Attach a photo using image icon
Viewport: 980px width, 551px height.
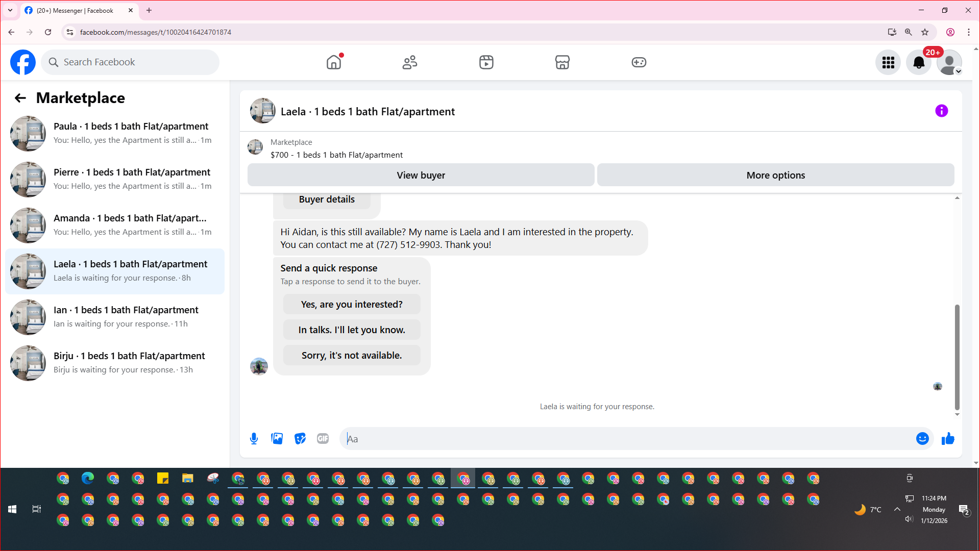(277, 439)
